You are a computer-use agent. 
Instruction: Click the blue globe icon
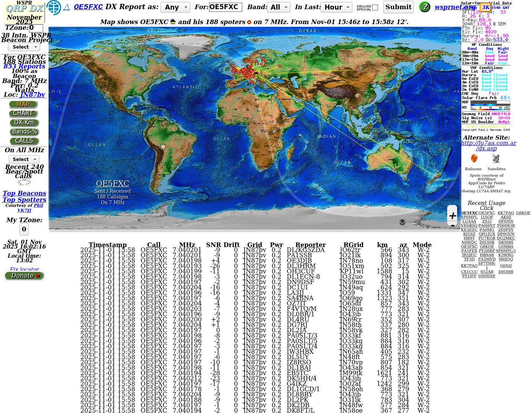click(54, 7)
